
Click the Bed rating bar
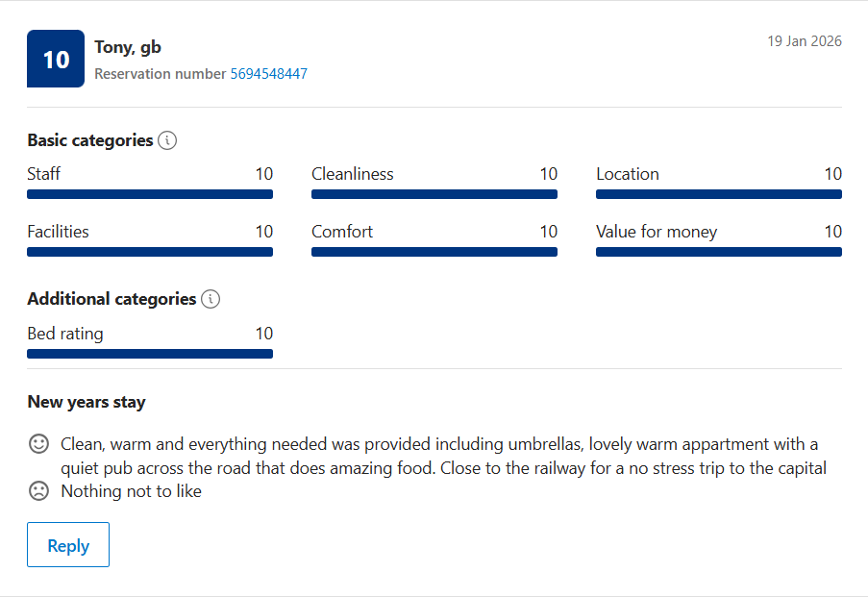pos(150,354)
